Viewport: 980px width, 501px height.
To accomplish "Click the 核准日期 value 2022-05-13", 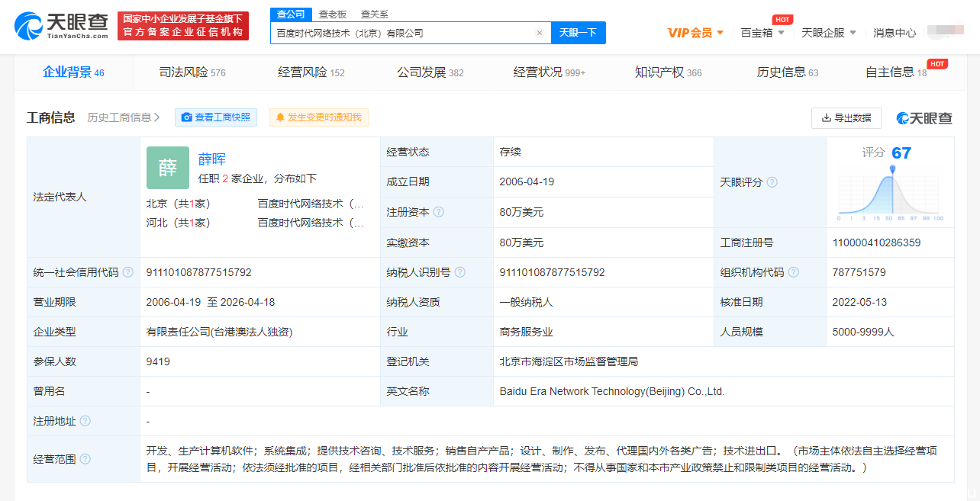I will [859, 302].
